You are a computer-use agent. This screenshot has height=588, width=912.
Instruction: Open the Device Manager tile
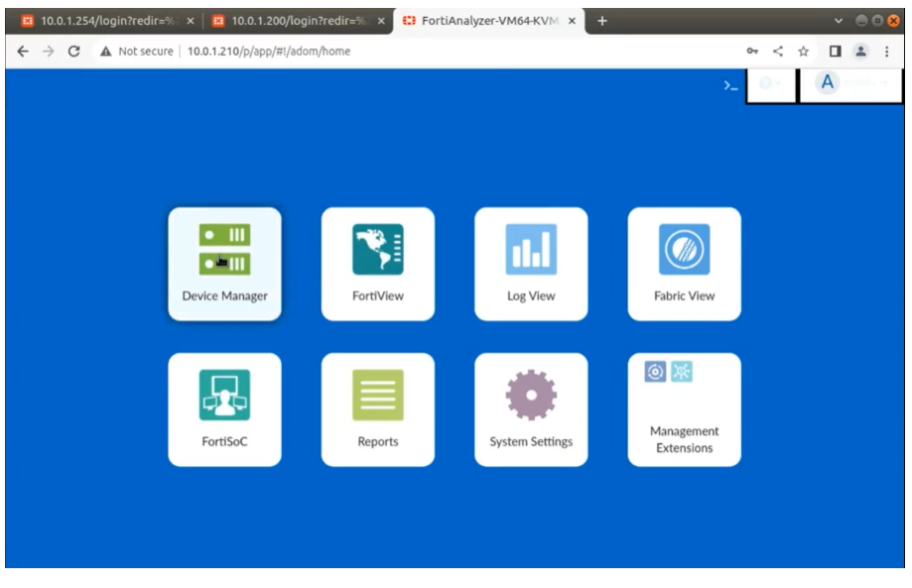coord(224,264)
